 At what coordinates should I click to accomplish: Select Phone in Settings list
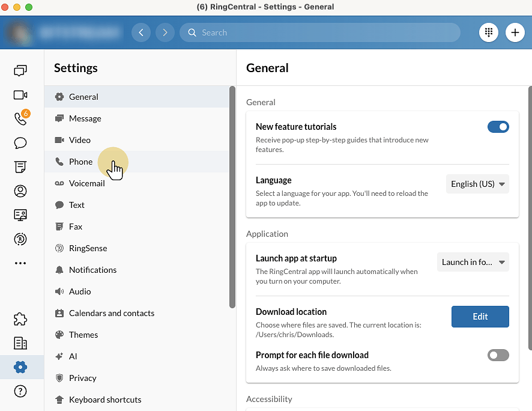tap(80, 162)
